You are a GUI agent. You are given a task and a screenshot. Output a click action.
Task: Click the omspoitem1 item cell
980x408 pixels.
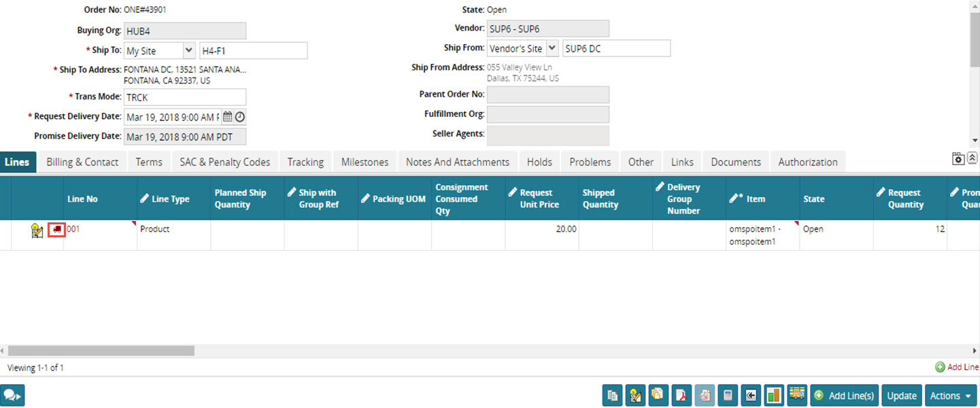[x=763, y=235]
